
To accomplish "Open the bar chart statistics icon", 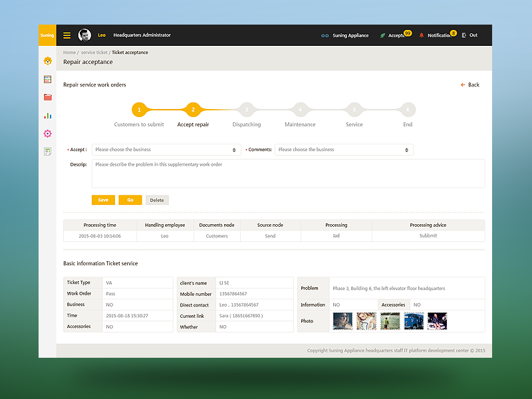I will [x=47, y=115].
